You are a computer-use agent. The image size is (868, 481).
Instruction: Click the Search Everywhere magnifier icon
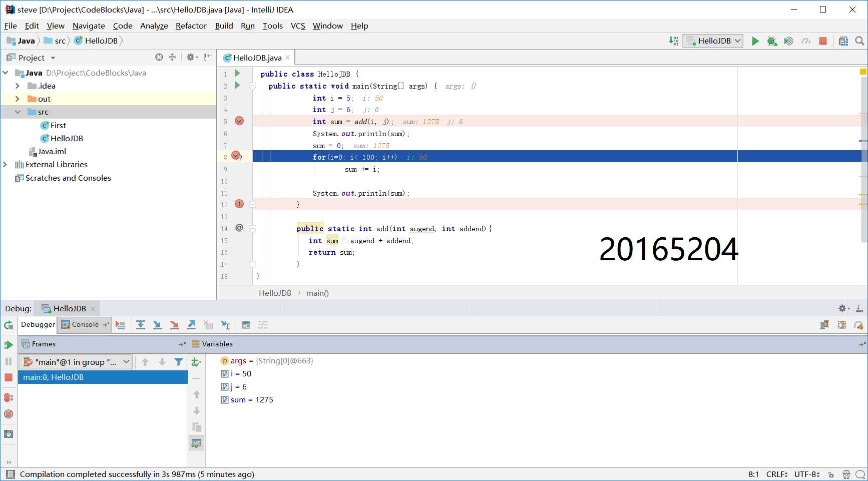point(859,41)
